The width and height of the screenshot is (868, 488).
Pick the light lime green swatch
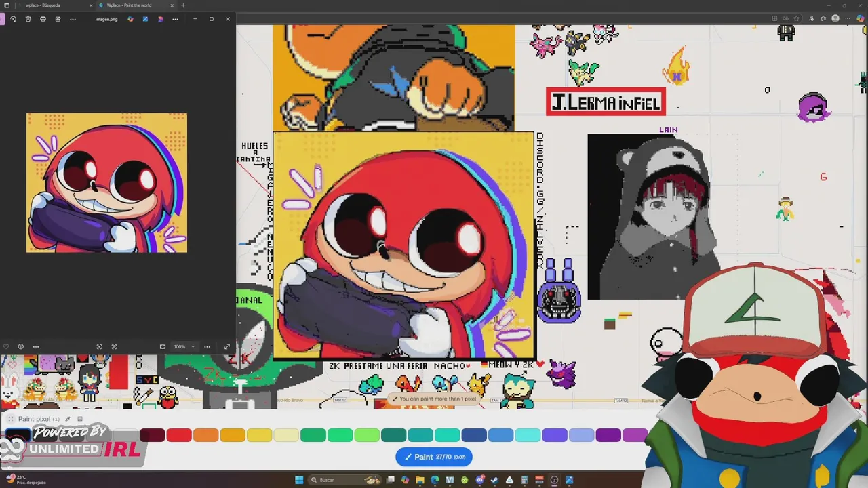(367, 435)
